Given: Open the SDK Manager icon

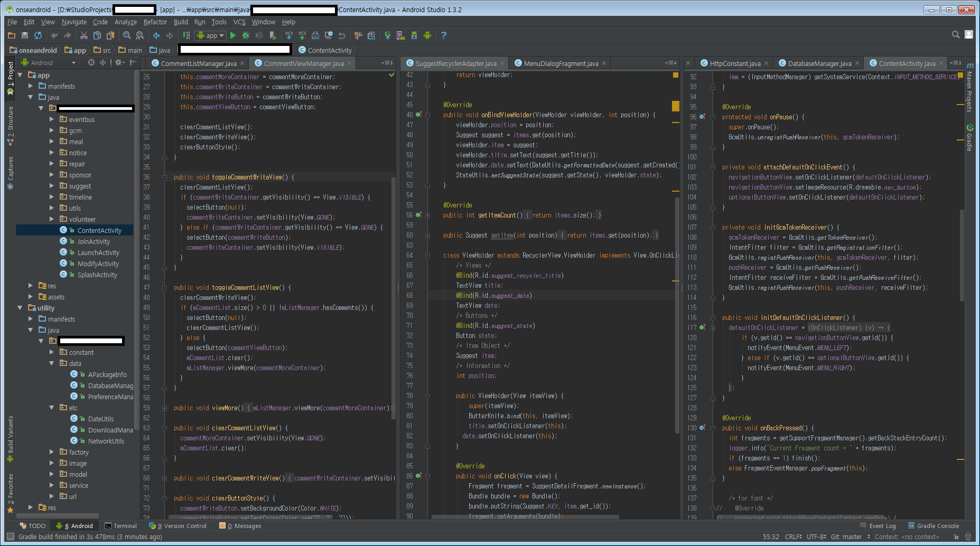Looking at the screenshot, I should coord(414,35).
